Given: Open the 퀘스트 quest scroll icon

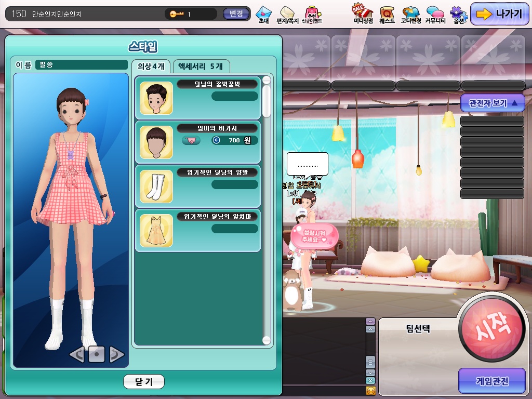Looking at the screenshot, I should pos(387,14).
